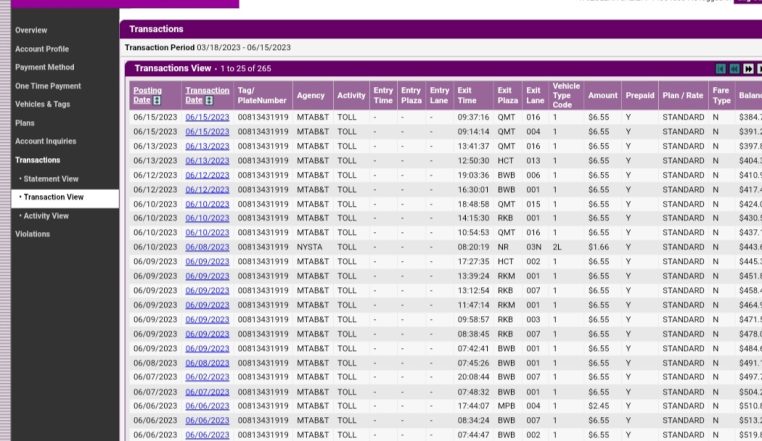762x441 pixels.
Task: Open Violations in the sidebar
Action: click(x=33, y=234)
